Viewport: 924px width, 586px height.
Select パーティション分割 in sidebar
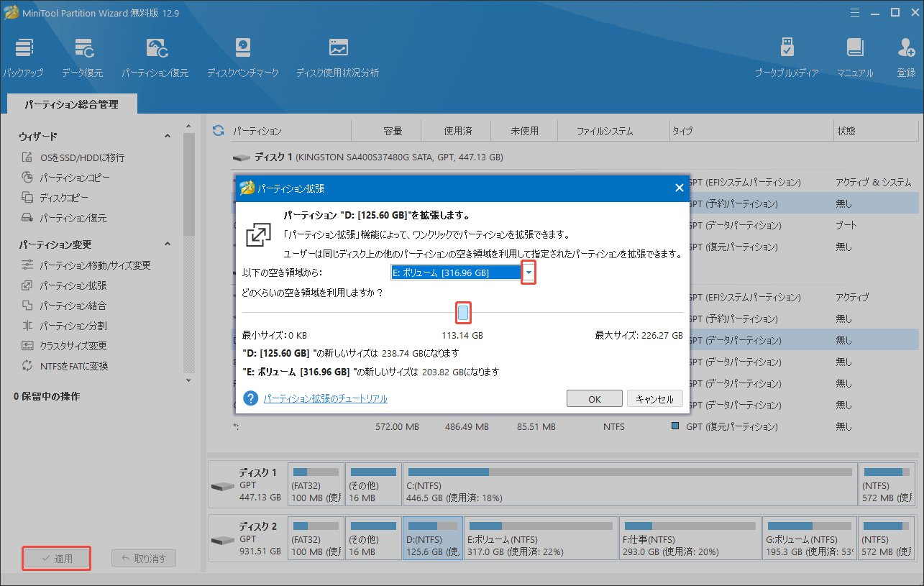(x=63, y=326)
